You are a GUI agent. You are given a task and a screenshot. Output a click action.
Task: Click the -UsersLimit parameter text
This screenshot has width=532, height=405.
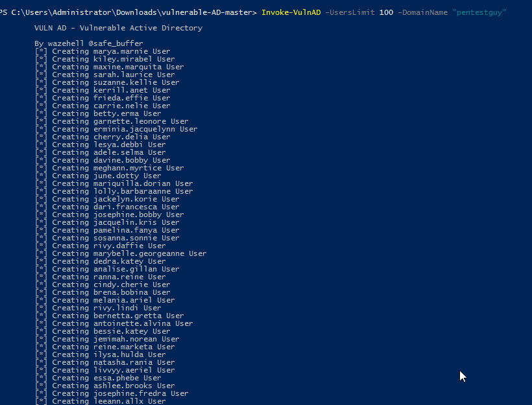click(x=350, y=12)
